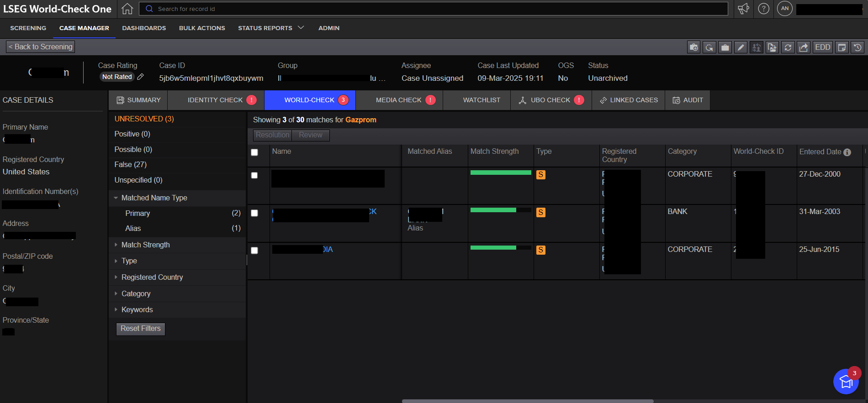Image resolution: width=868 pixels, height=403 pixels.
Task: Click the EDD toolbar button
Action: 823,47
